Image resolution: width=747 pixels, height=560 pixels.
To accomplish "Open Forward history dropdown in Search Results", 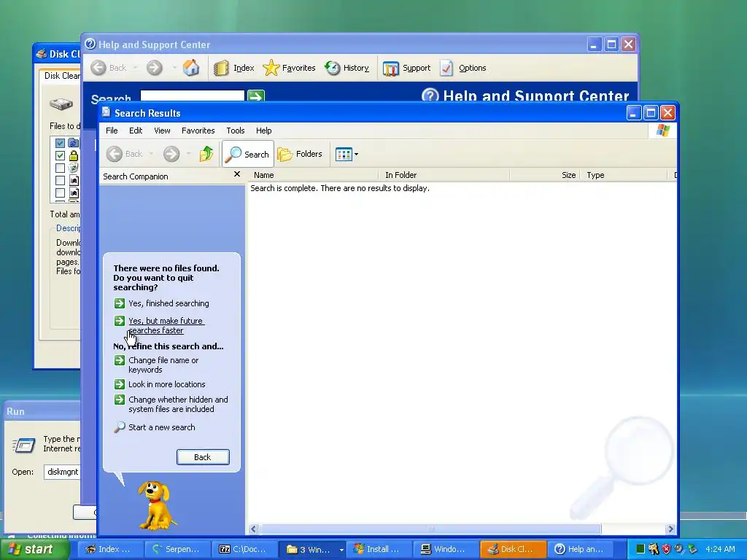I will [189, 154].
